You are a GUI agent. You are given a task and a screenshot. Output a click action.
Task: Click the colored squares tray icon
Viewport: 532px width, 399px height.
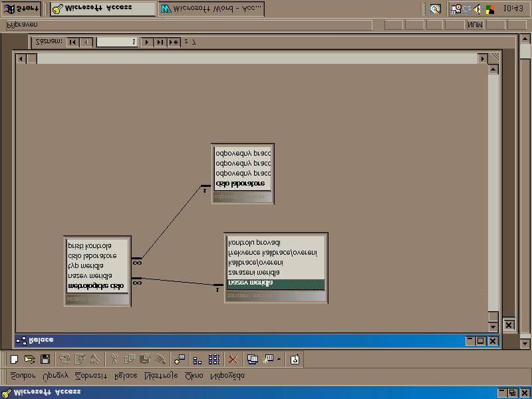[490, 9]
